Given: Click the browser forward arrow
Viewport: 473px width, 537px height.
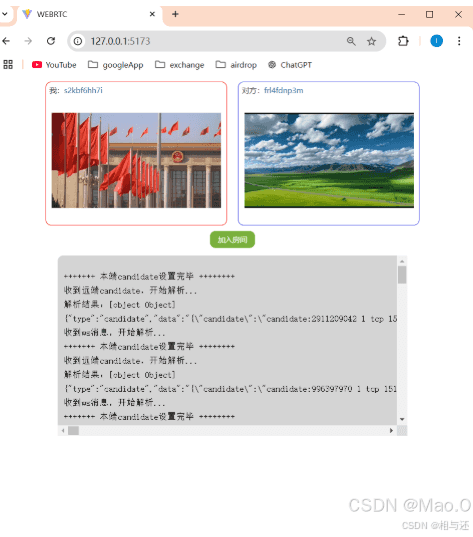Looking at the screenshot, I should click(x=28, y=41).
